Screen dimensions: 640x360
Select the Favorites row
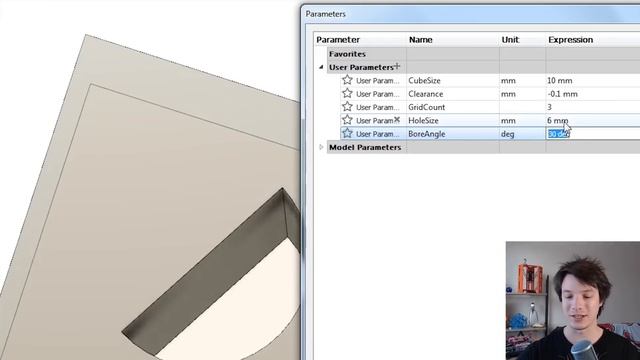click(484, 54)
